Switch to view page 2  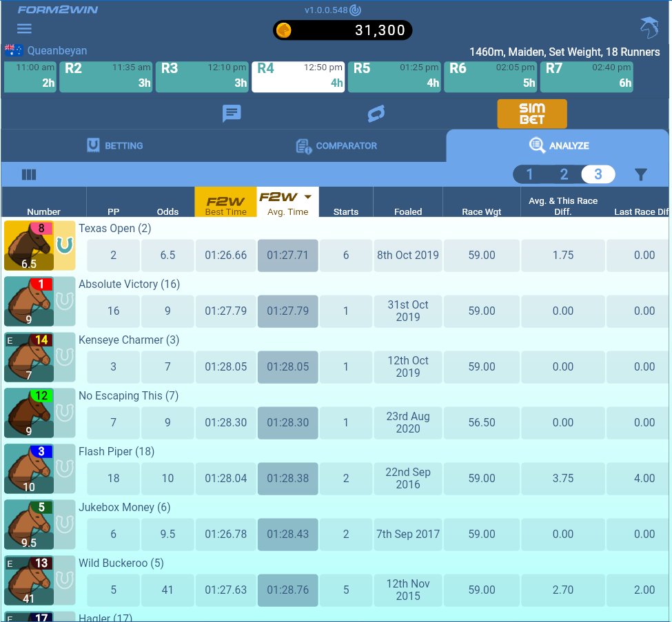(x=564, y=174)
